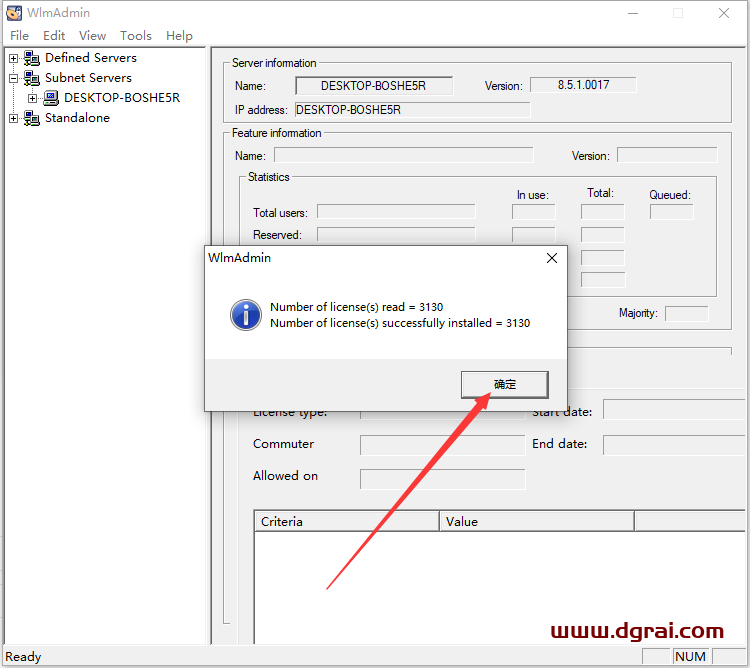
Task: Expand the DESKTOP-BOSHE5R server node
Action: [33, 99]
